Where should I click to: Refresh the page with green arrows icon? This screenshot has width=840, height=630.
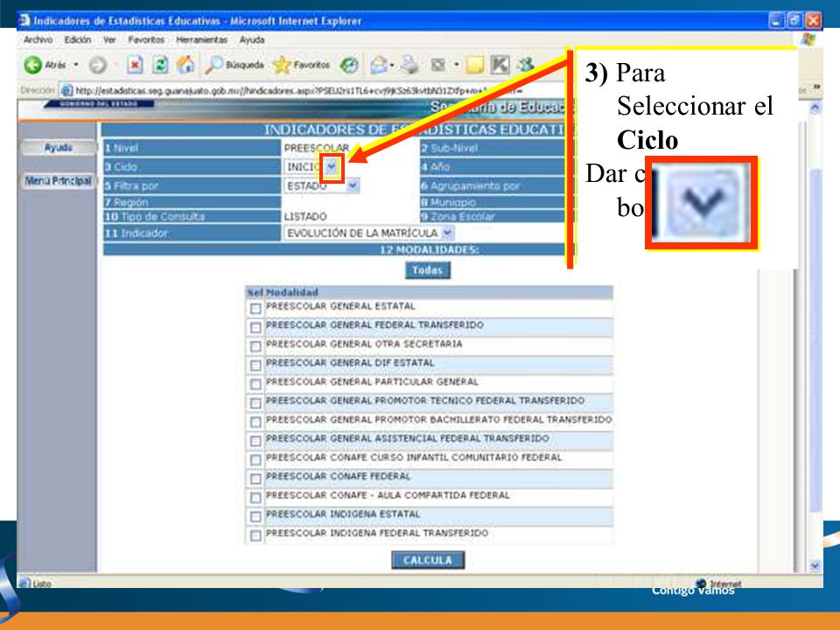(x=160, y=65)
